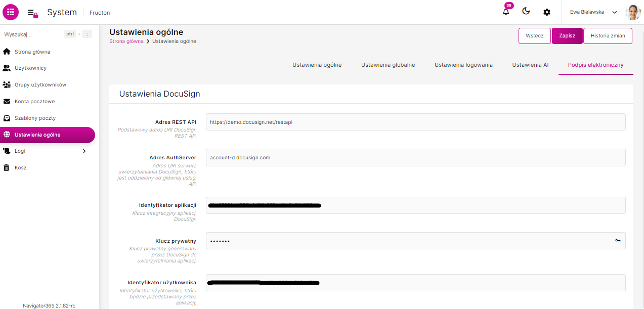
Task: Click the Identyfikator aplikacji field
Action: pyautogui.click(x=415, y=205)
